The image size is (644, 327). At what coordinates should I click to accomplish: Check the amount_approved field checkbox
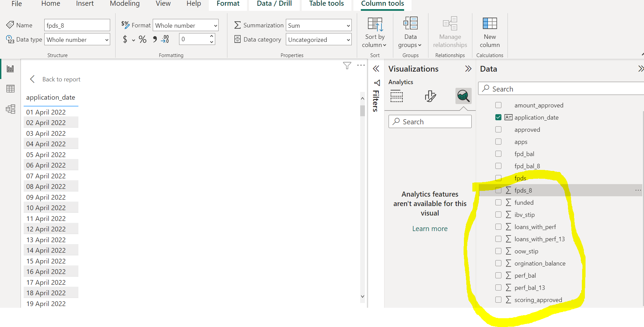click(x=498, y=105)
